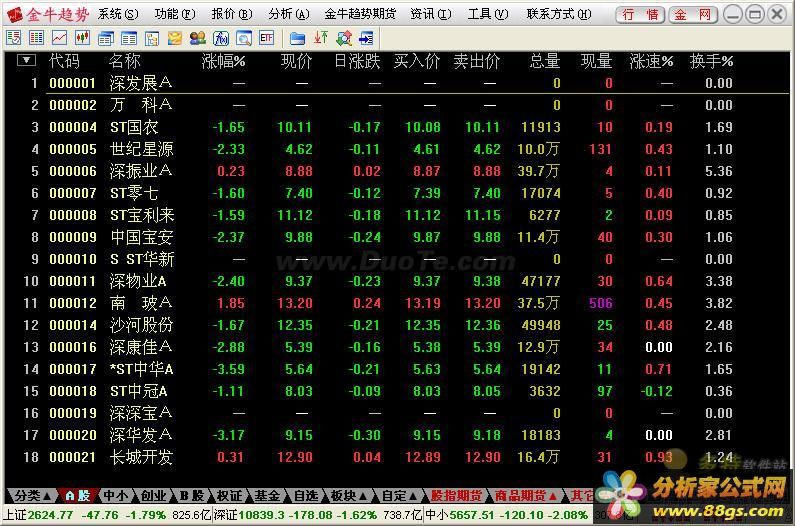Sort by the 现价 column header
The image size is (795, 526).
tap(296, 61)
